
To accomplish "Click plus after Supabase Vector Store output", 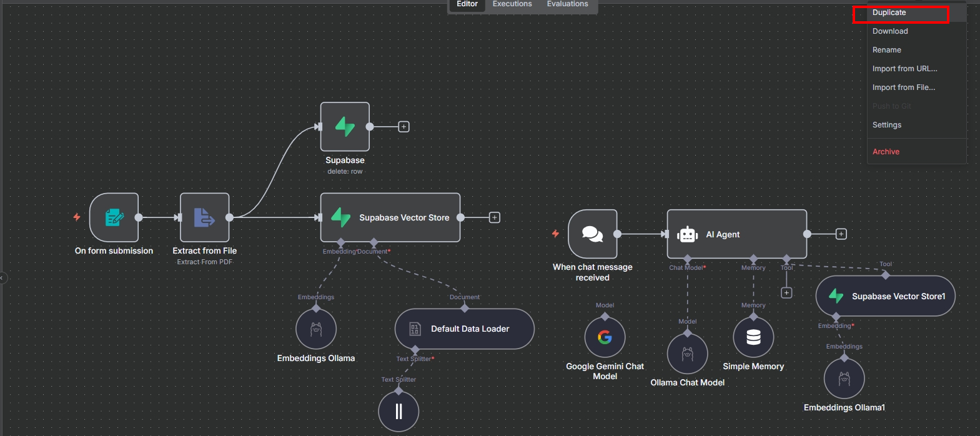I will 495,217.
